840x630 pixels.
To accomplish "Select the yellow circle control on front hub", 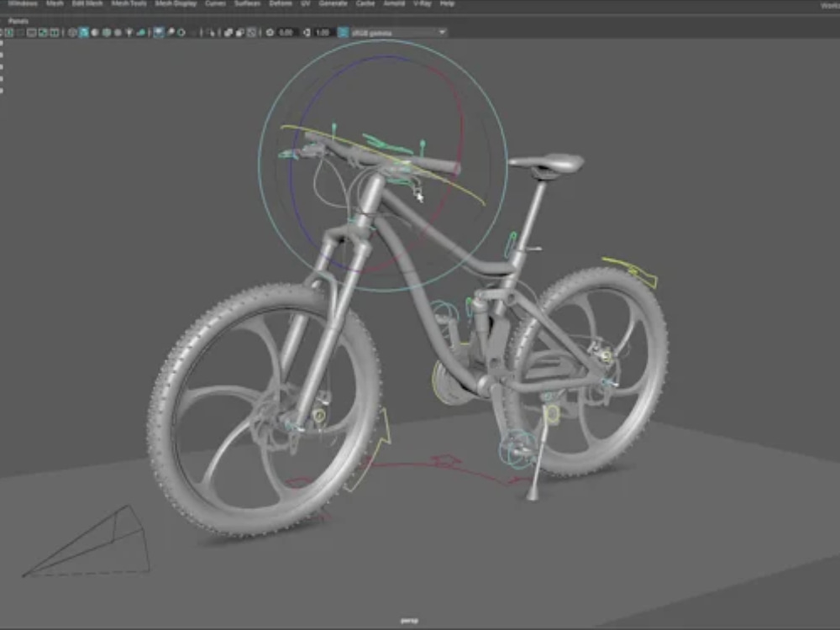I will click(319, 415).
